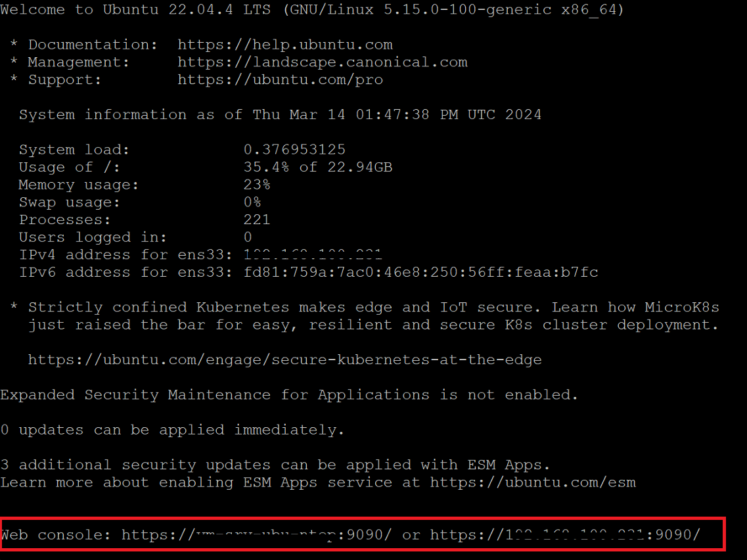Click the Expanded Security Maintenance not enabled line
The width and height of the screenshot is (747, 560).
(x=289, y=395)
